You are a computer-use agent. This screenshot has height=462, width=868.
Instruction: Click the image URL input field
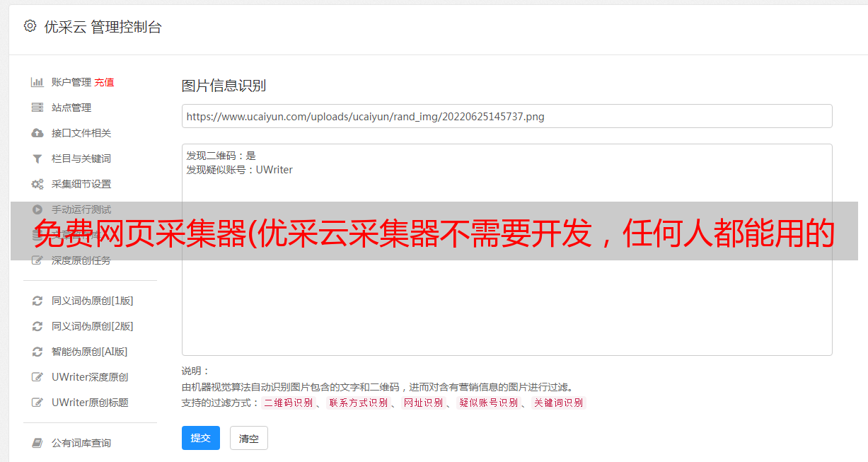tap(507, 116)
